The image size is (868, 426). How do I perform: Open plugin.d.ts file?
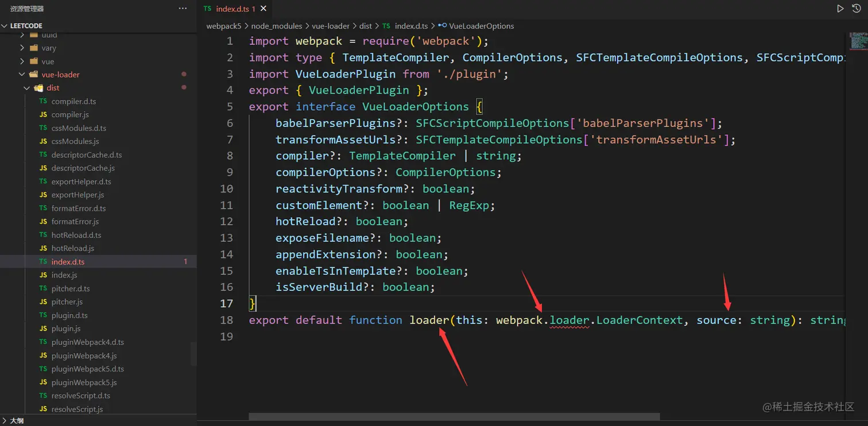(x=69, y=315)
